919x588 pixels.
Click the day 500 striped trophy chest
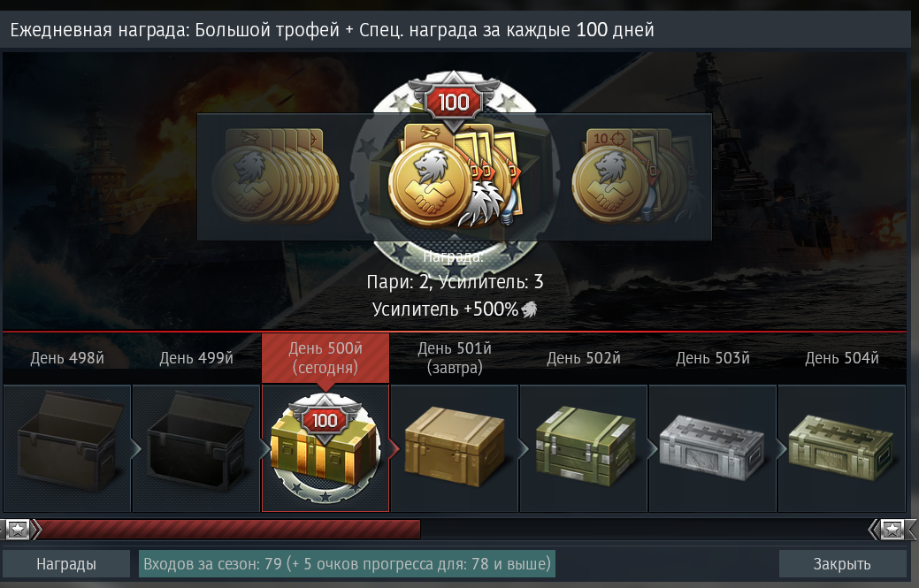click(x=325, y=448)
